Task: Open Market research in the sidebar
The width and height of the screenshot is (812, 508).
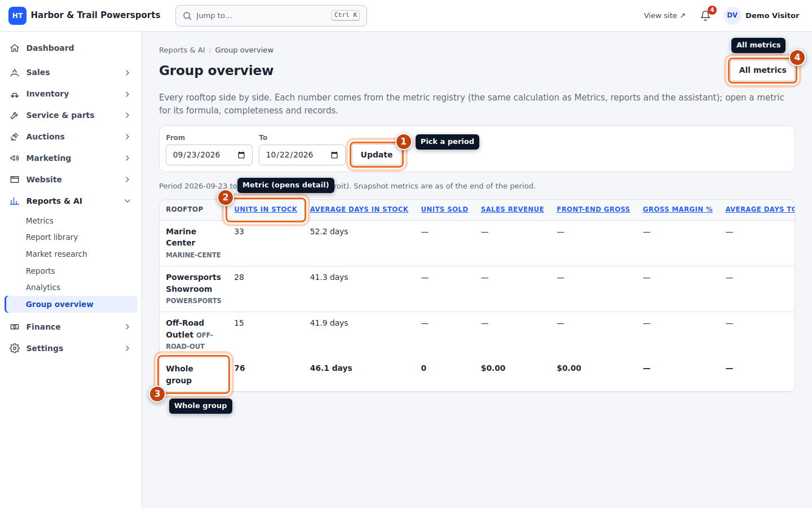Action: tap(71, 254)
